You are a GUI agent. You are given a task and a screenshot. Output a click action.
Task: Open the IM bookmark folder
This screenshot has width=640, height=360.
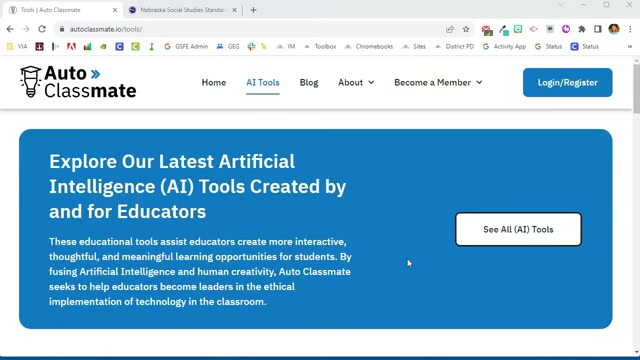click(286, 47)
